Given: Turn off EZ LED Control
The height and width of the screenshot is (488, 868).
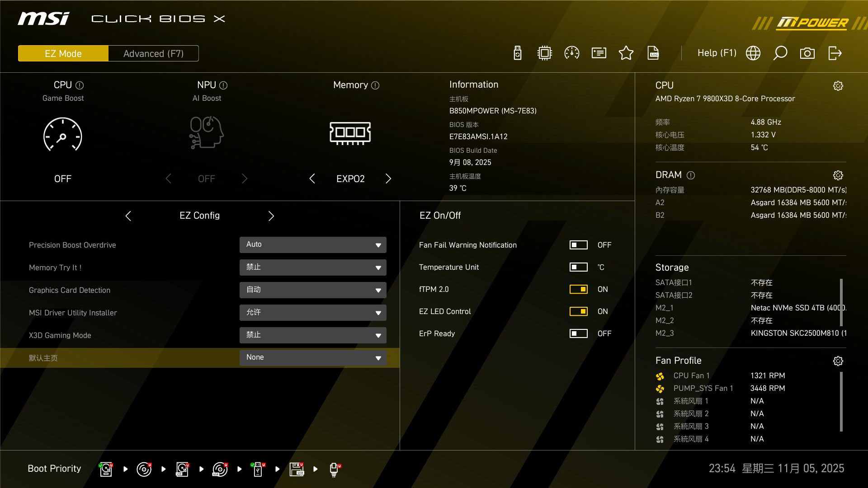Looking at the screenshot, I should click(578, 311).
